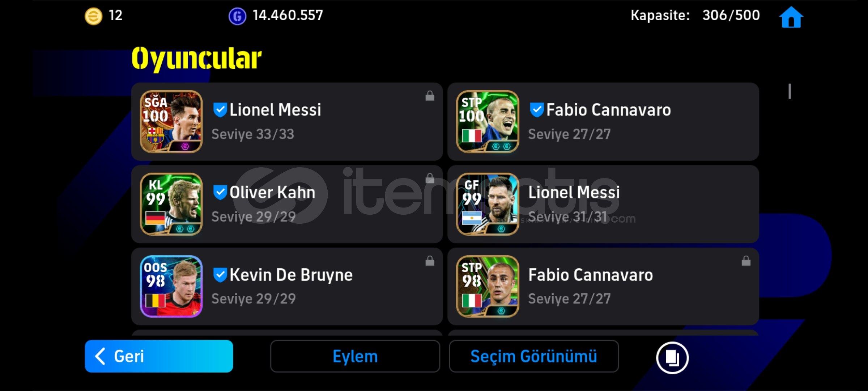Toggle the checkmark next to Kevin De Bruyne
Image resolution: width=868 pixels, height=391 pixels.
[220, 275]
